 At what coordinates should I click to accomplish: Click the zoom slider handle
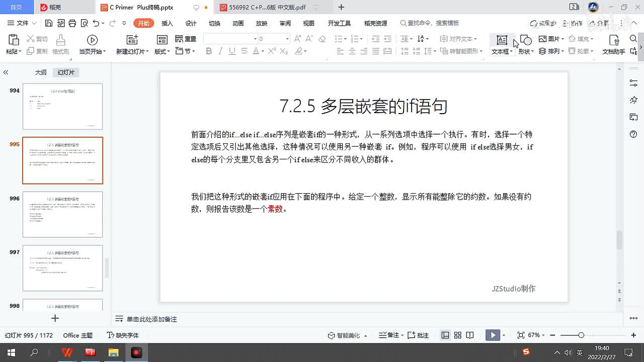click(581, 335)
